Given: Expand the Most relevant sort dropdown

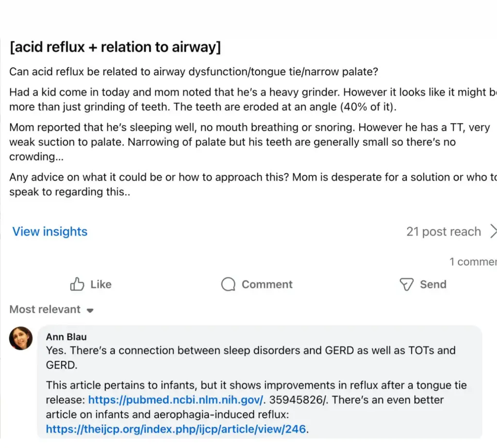Looking at the screenshot, I should pyautogui.click(x=51, y=309).
